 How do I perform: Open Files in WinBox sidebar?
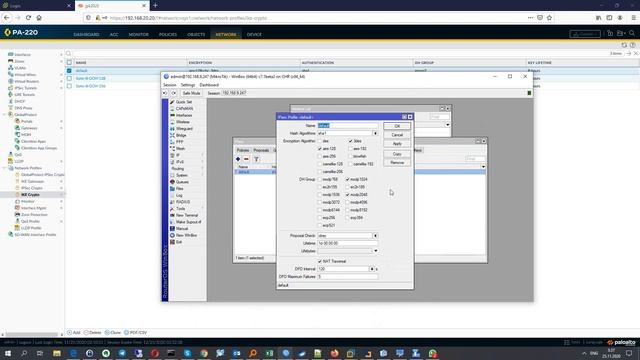[x=180, y=189]
